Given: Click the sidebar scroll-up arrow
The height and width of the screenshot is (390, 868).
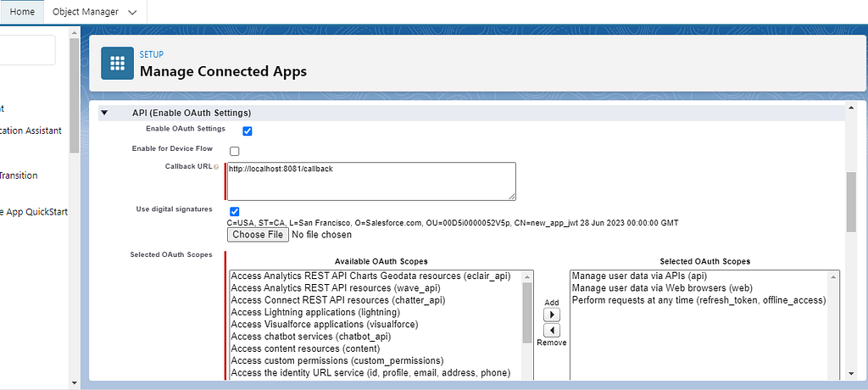Looking at the screenshot, I should coord(75,33).
